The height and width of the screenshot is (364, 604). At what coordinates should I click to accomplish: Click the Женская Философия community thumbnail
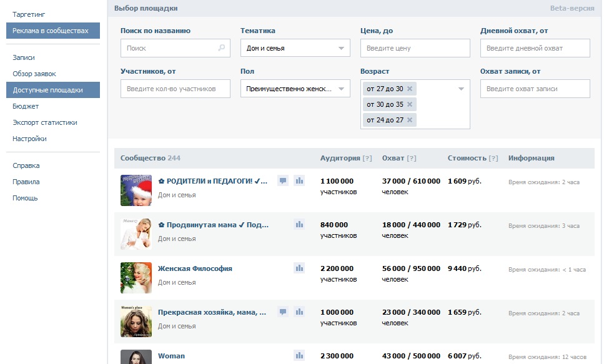click(136, 278)
